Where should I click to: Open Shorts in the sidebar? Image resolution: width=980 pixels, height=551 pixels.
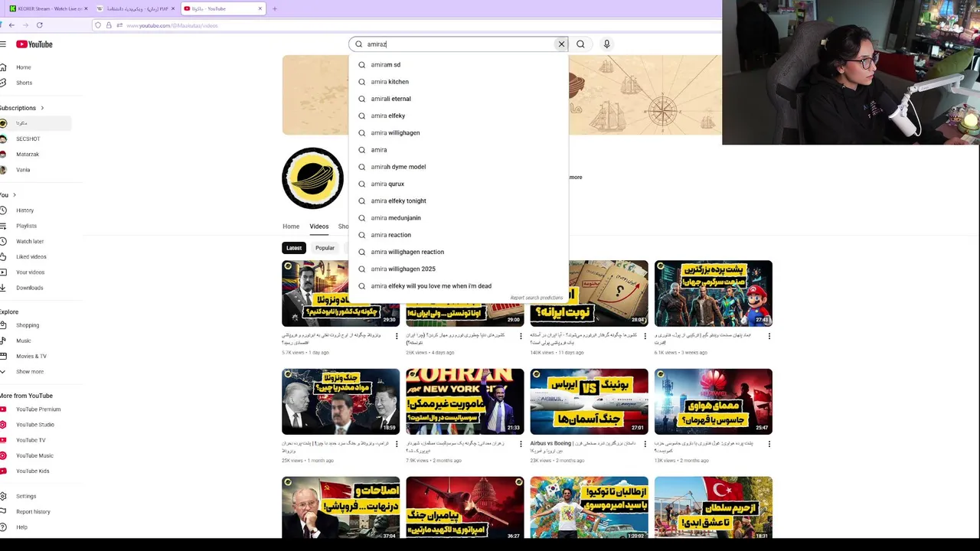coord(24,83)
